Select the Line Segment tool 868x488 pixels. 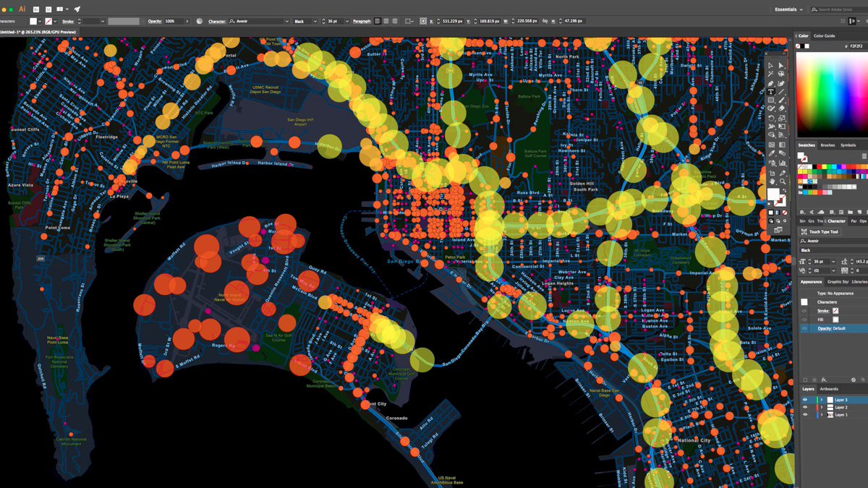point(781,92)
